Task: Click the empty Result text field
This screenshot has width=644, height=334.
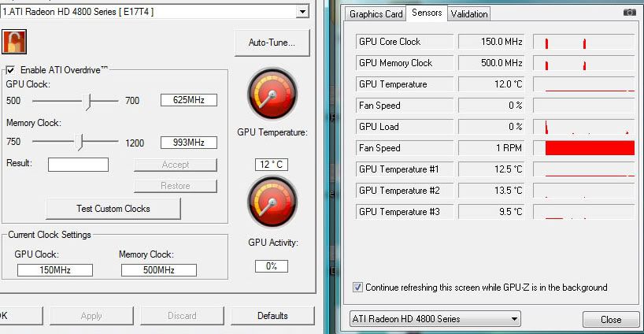Action: coord(78,164)
